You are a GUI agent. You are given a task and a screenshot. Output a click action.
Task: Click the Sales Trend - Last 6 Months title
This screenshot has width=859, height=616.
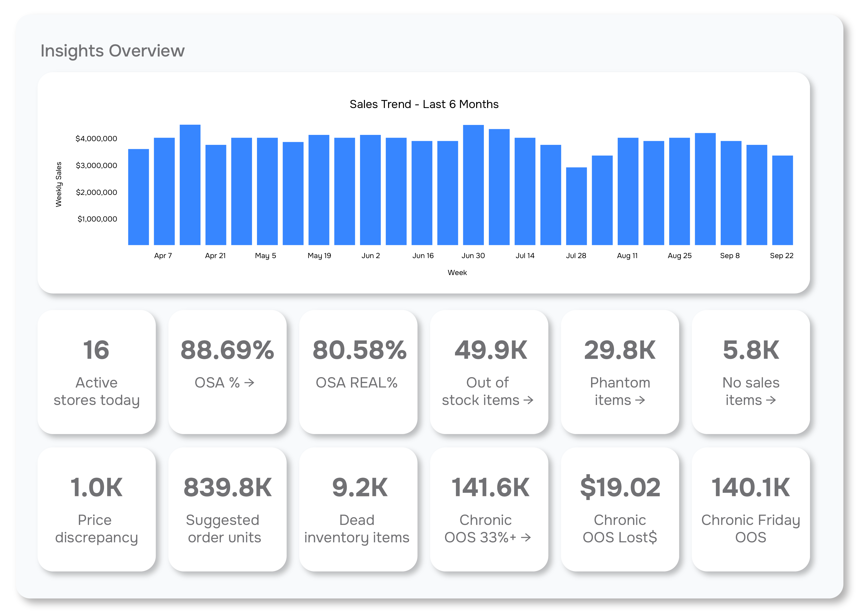(424, 104)
